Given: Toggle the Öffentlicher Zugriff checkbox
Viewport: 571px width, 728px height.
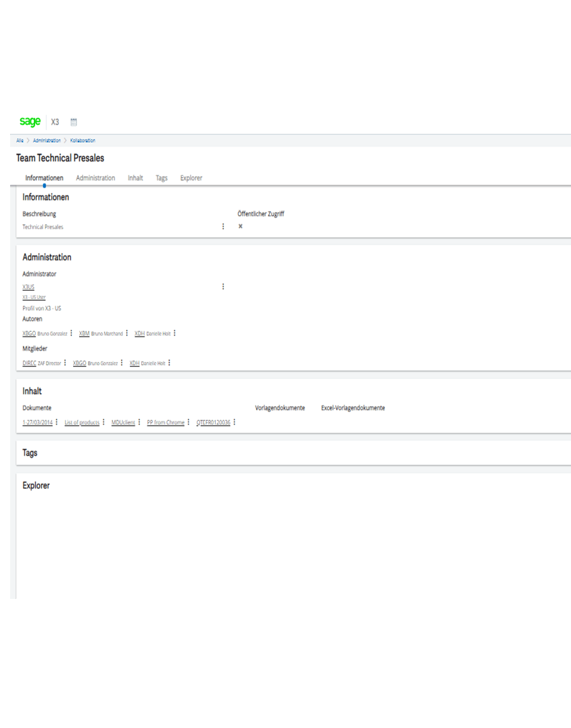Looking at the screenshot, I should point(240,227).
